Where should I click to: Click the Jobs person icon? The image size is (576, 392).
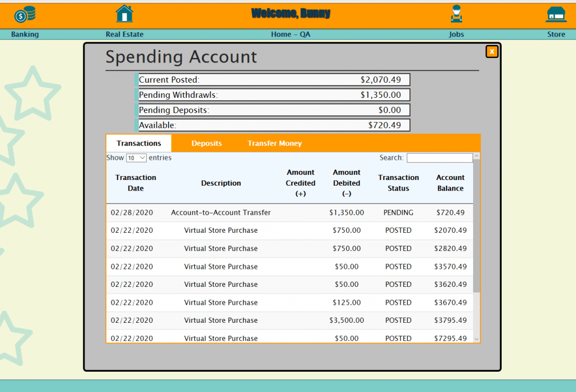456,13
